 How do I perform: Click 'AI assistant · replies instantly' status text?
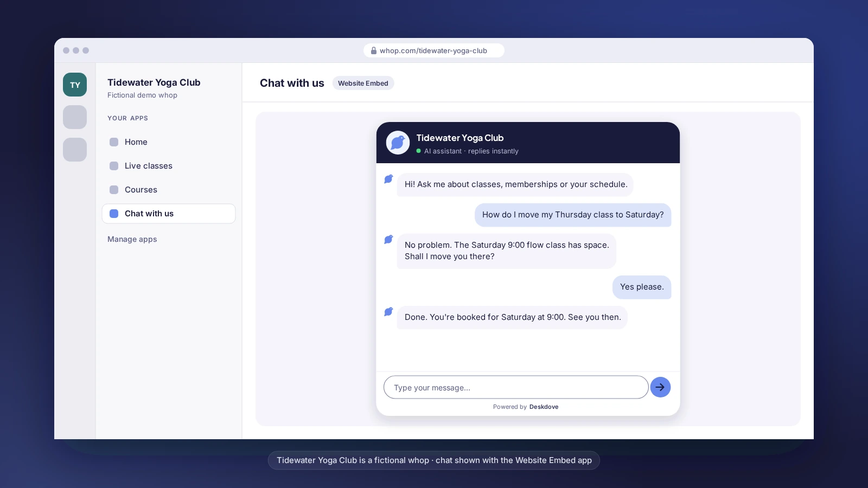coord(471,151)
